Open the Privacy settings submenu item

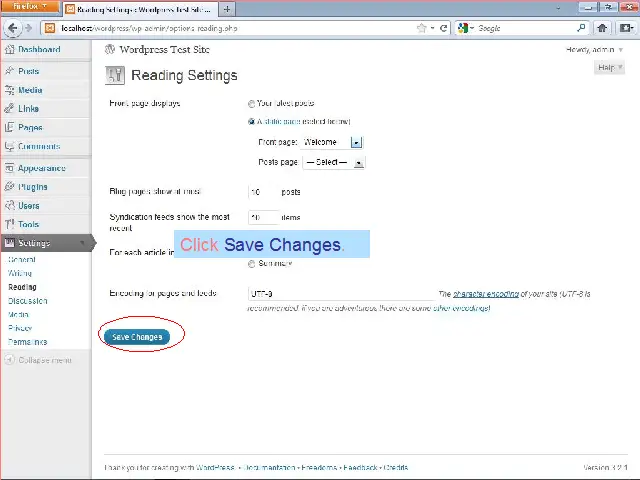click(20, 328)
